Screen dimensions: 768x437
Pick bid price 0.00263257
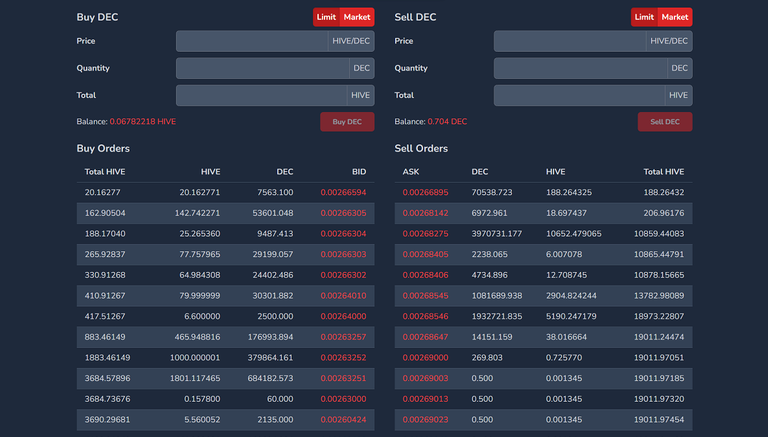pyautogui.click(x=343, y=337)
